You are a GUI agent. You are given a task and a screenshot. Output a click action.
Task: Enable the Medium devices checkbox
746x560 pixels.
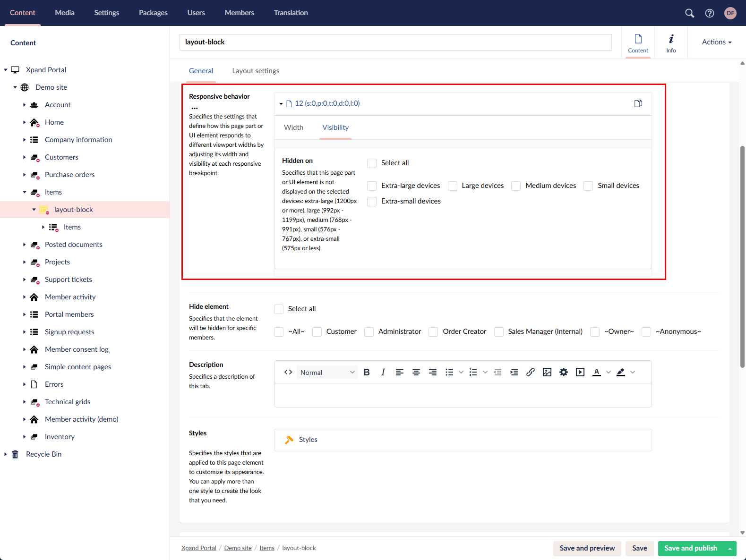[x=516, y=186]
